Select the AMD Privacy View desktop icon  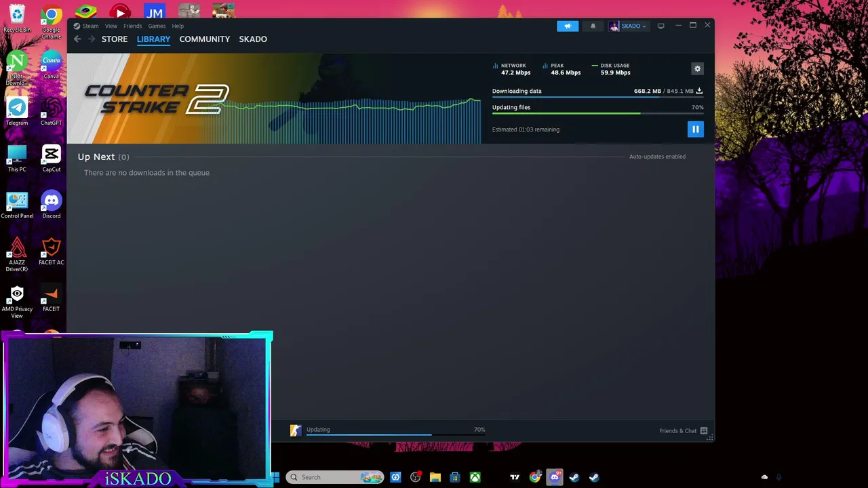point(17,301)
